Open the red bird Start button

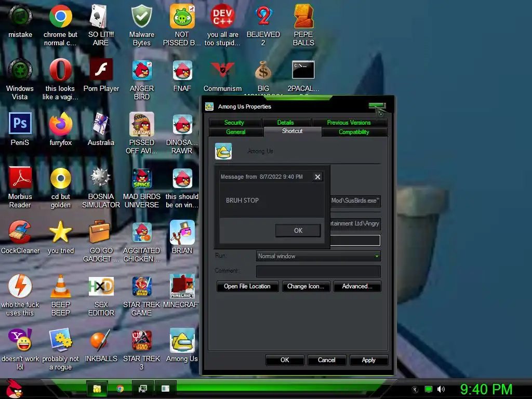(14, 389)
